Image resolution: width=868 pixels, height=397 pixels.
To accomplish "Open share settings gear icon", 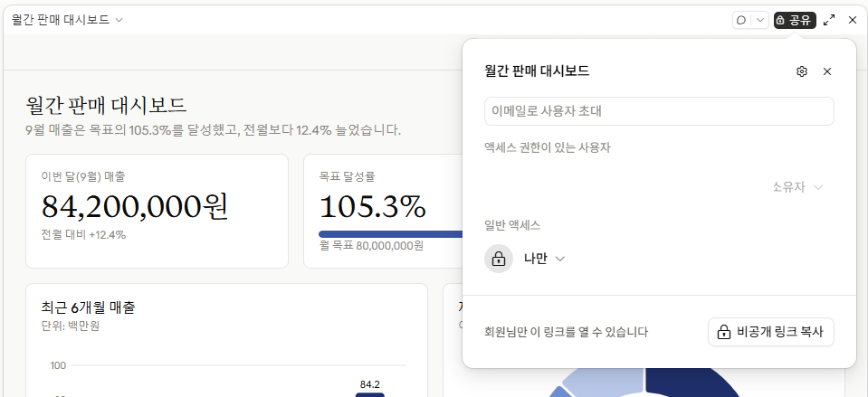I will [802, 71].
